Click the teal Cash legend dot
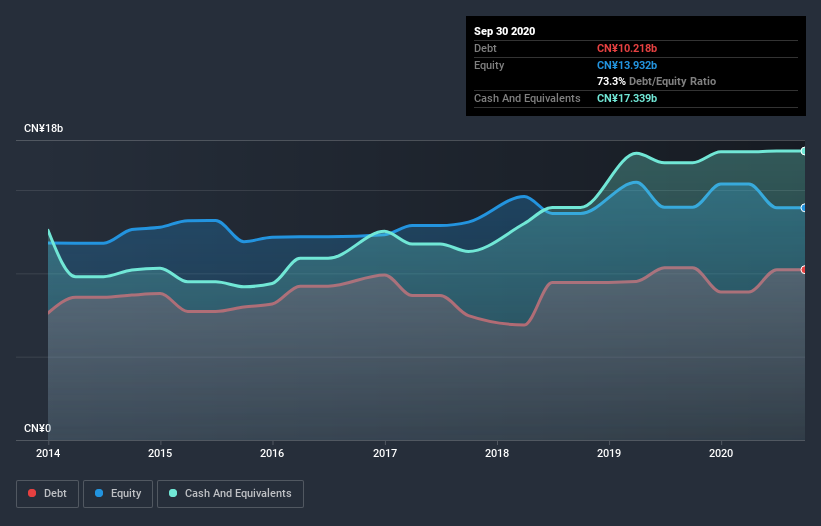821x526 pixels. tap(173, 493)
